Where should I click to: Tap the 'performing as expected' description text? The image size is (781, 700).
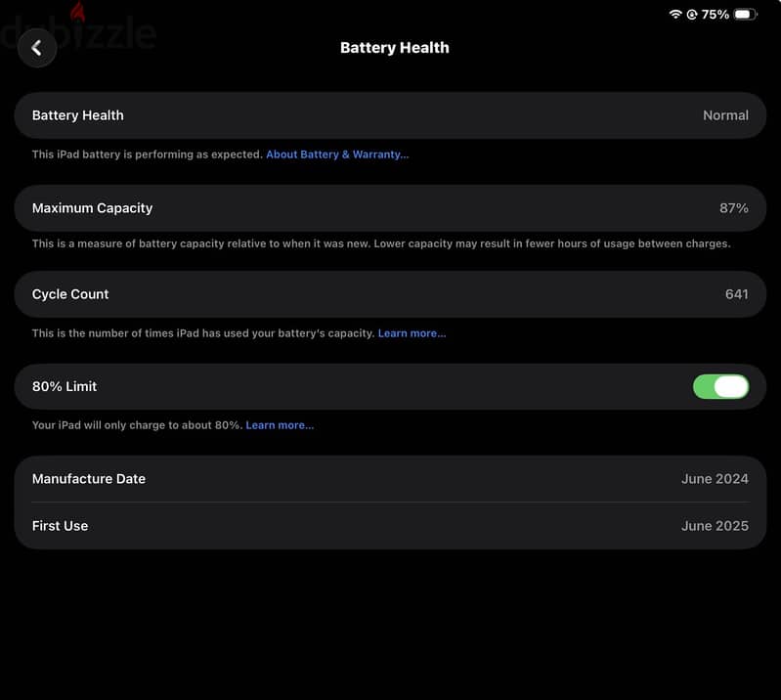tap(148, 154)
